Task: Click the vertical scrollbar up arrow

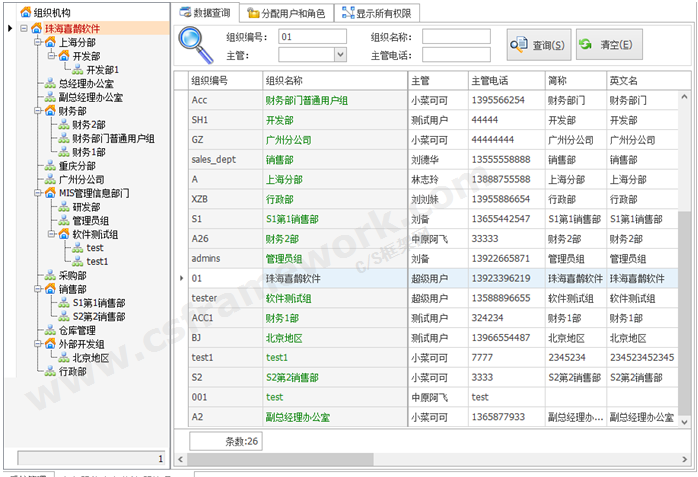Action: [x=684, y=96]
